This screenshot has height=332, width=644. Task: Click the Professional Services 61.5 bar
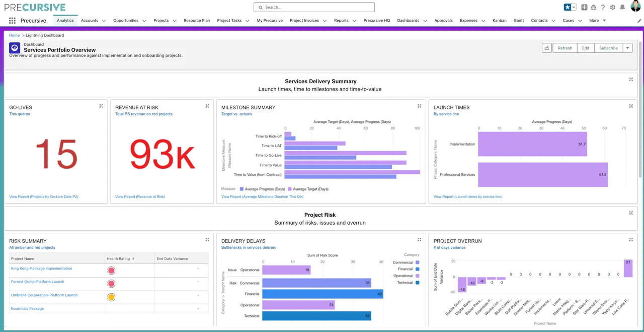point(543,175)
